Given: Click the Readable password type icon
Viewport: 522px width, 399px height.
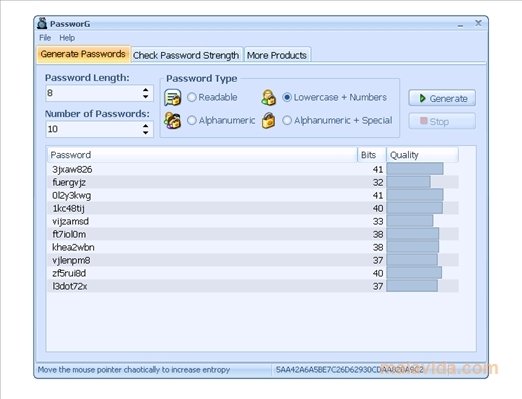Looking at the screenshot, I should click(x=173, y=97).
